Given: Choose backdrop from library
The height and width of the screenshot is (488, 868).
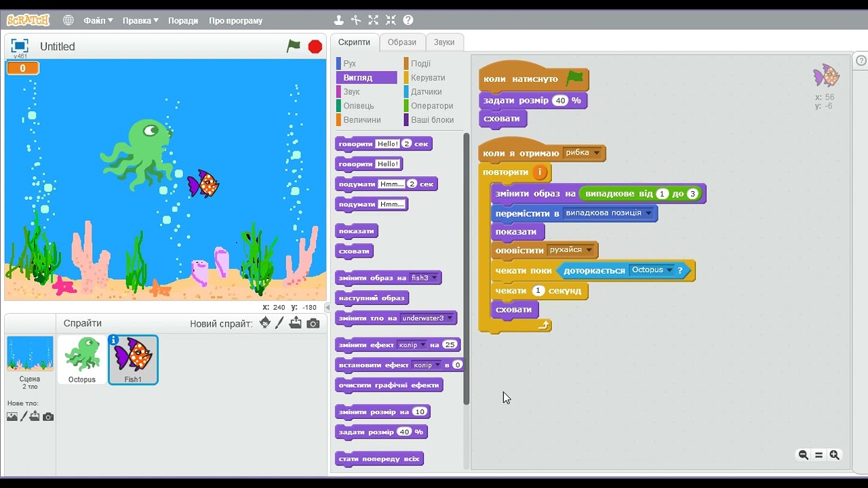Looking at the screenshot, I should point(12,416).
